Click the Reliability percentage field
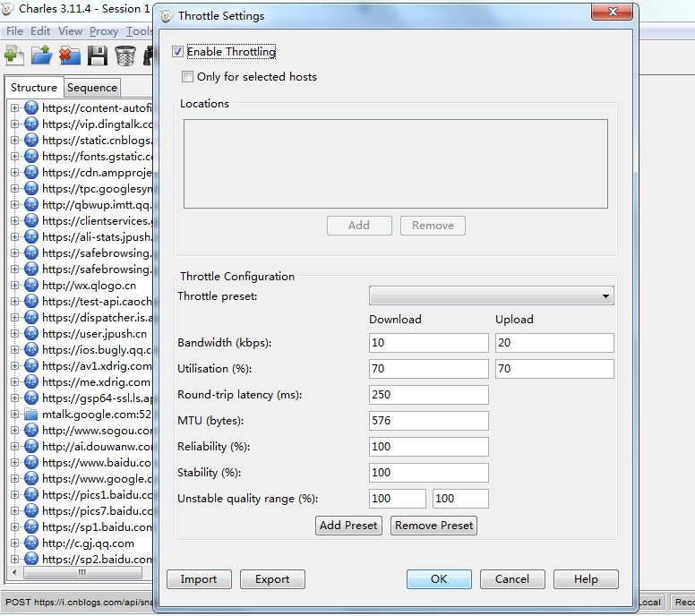This screenshot has width=695, height=616. [429, 446]
